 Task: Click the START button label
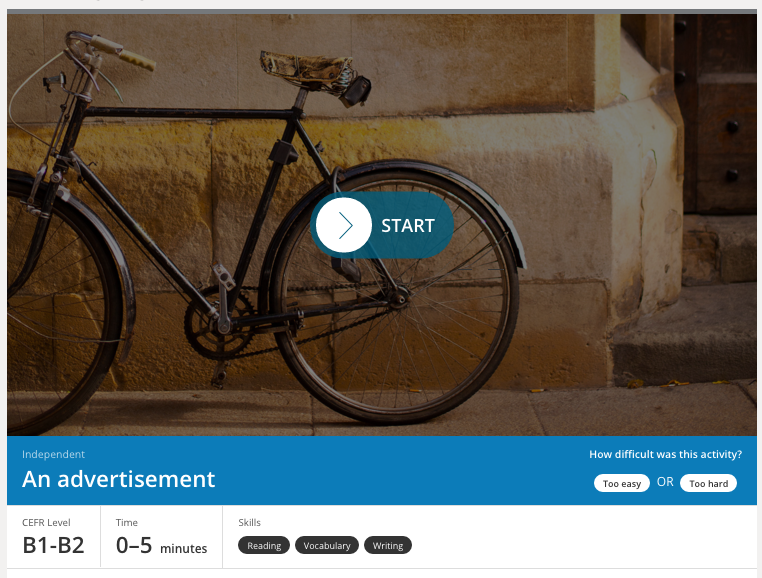coord(407,226)
